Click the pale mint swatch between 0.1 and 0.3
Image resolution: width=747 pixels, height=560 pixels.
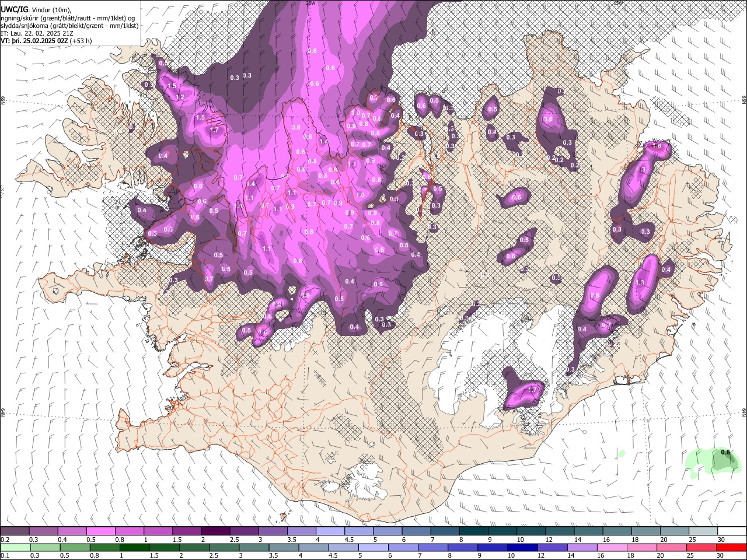(15, 547)
